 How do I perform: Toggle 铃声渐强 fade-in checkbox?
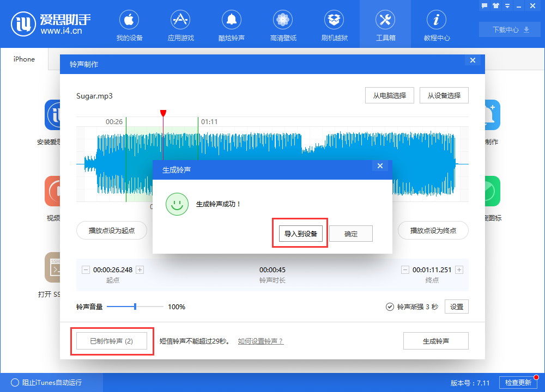(390, 307)
